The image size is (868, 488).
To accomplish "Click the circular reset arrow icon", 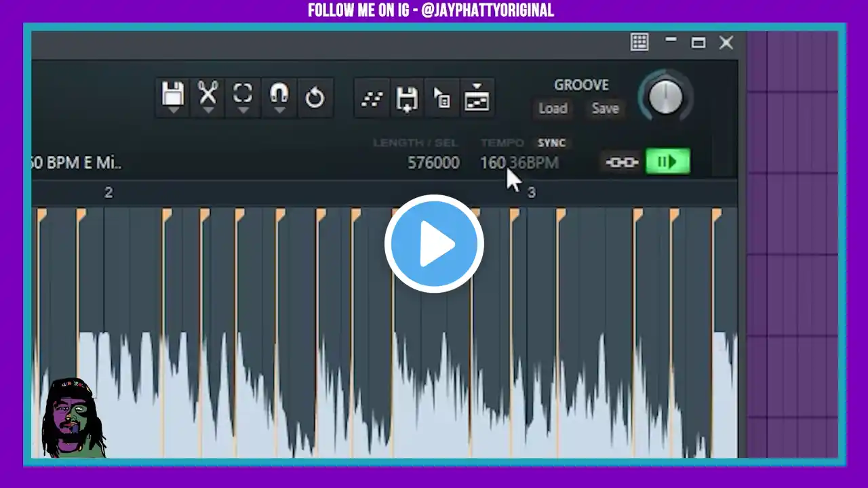I will (315, 98).
